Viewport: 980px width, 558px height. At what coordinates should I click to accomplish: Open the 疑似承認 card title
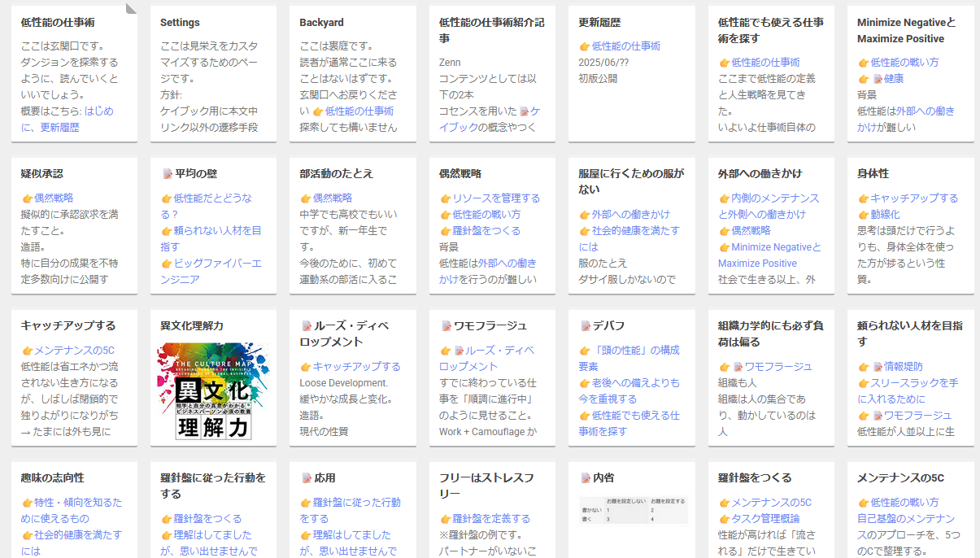[x=41, y=173]
